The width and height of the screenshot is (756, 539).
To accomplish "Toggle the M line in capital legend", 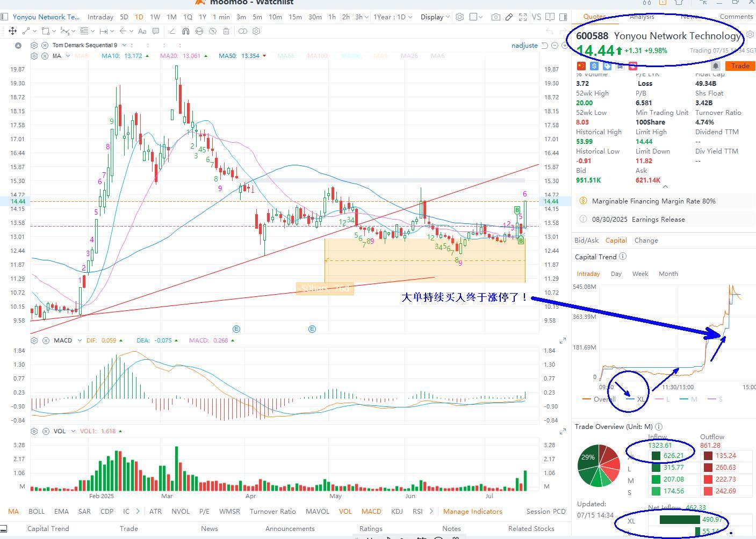I will (688, 399).
